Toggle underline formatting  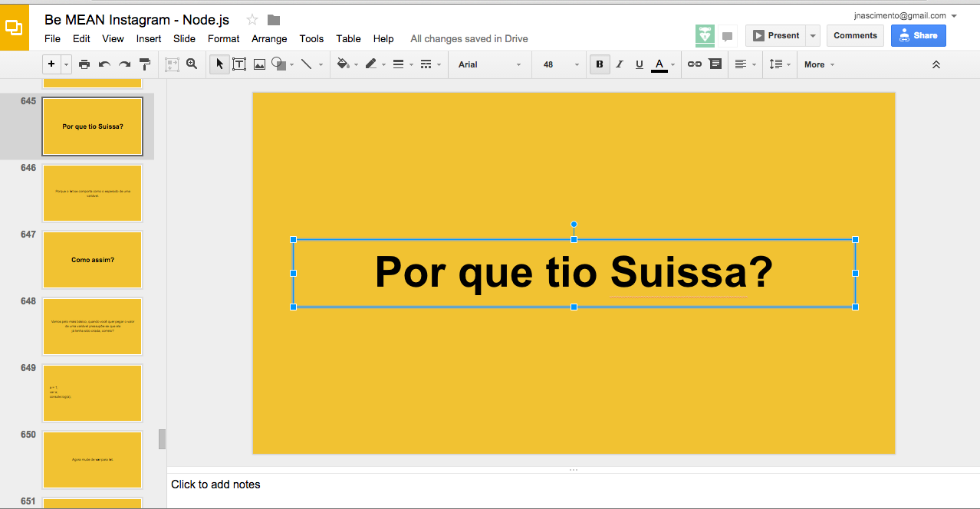(640, 64)
